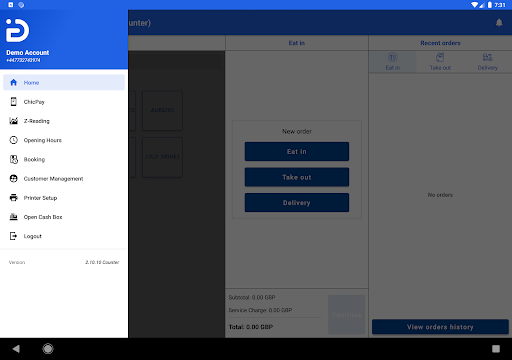Start a new Delivery order
This screenshot has height=360, width=512.
pos(297,203)
